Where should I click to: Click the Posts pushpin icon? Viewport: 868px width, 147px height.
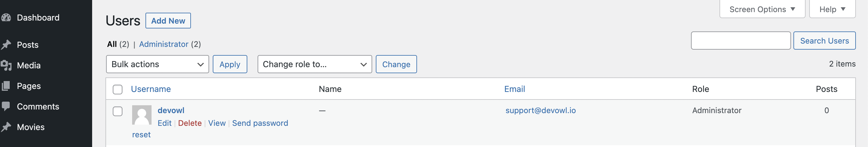click(6, 45)
